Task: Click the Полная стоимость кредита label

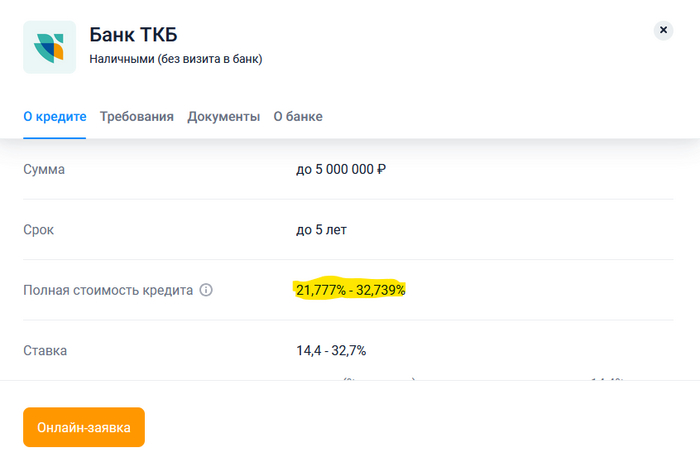Action: pyautogui.click(x=107, y=290)
